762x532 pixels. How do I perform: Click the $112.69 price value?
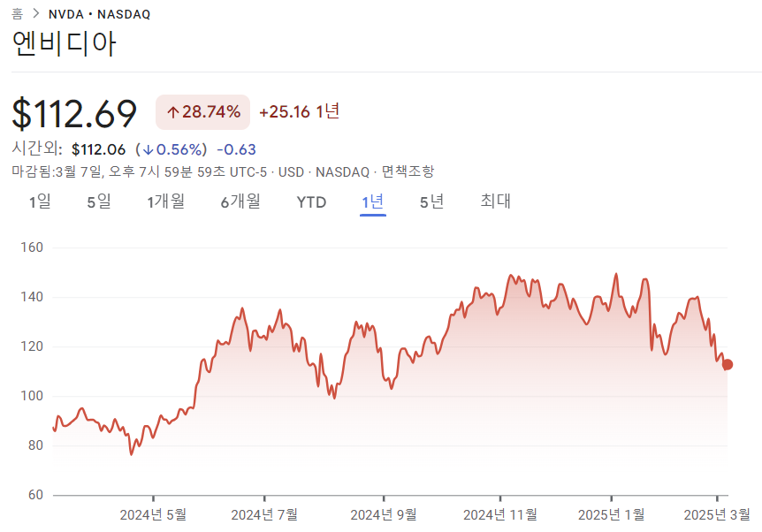tap(74, 113)
